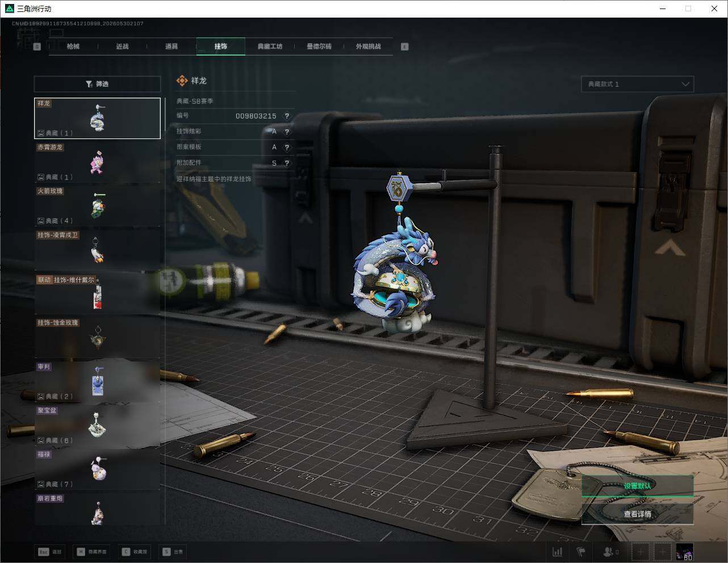
Task: Click the first empty plus squad slot
Action: (x=641, y=552)
